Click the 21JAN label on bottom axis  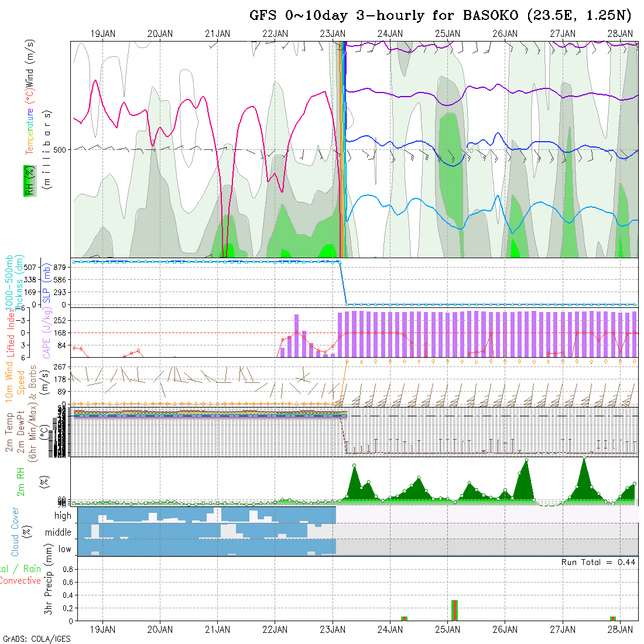[217, 629]
